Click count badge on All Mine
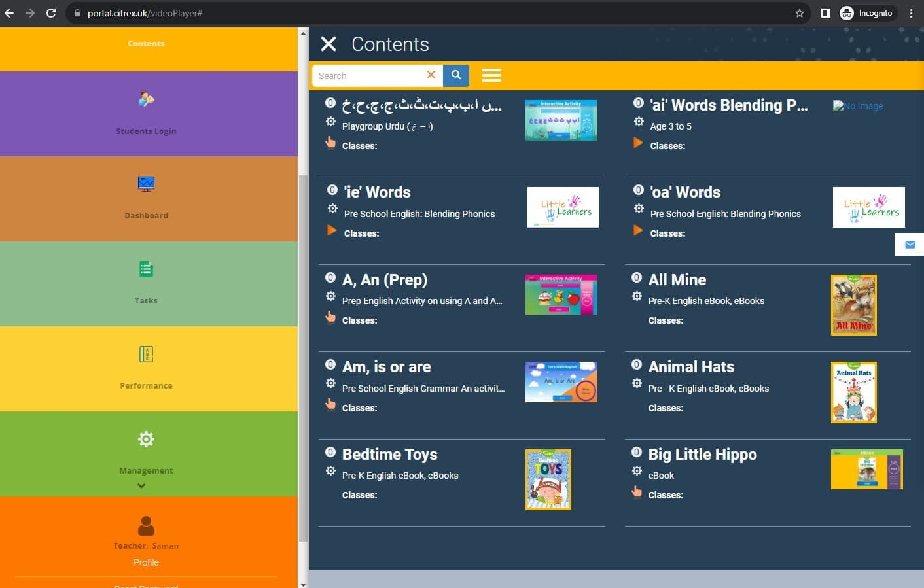The image size is (924, 588). pyautogui.click(x=637, y=277)
